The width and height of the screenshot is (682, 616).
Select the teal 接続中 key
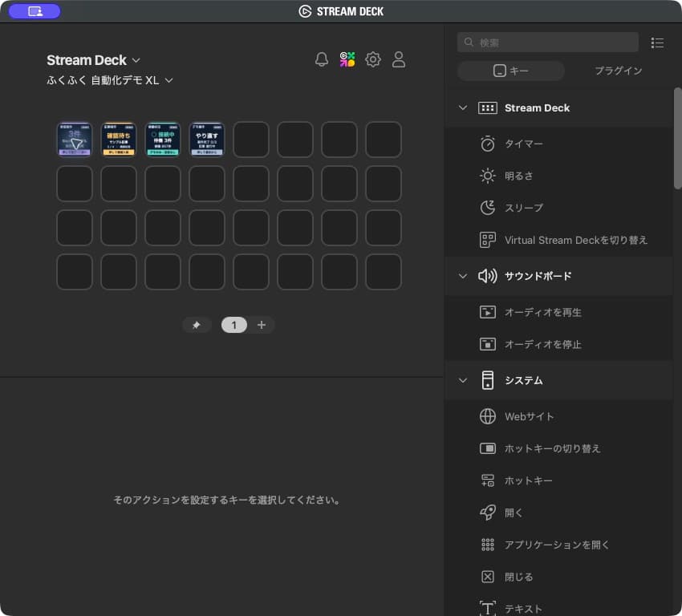[x=163, y=140]
